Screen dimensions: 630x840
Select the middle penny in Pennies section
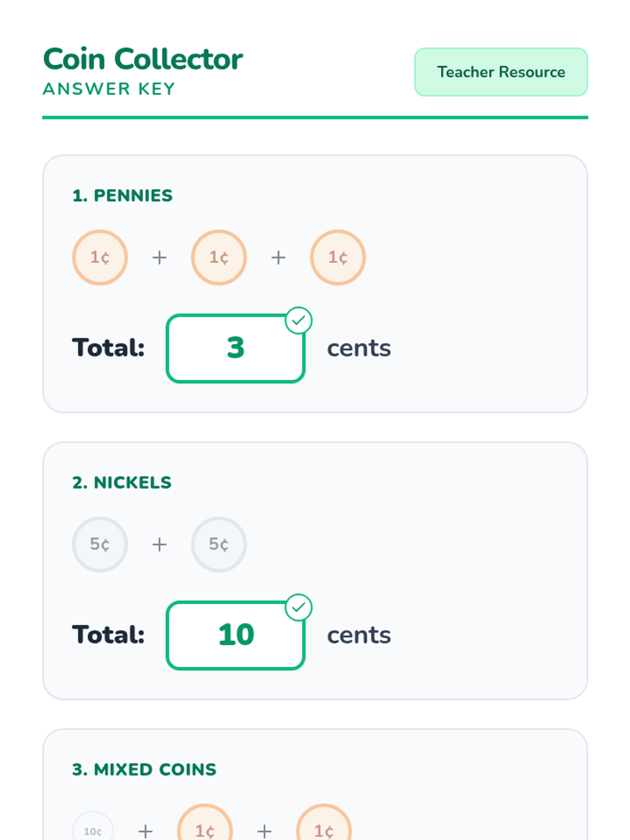(219, 257)
